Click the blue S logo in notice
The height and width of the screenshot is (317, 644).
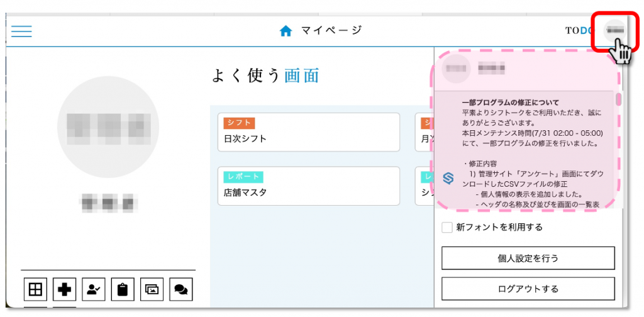pos(448,178)
